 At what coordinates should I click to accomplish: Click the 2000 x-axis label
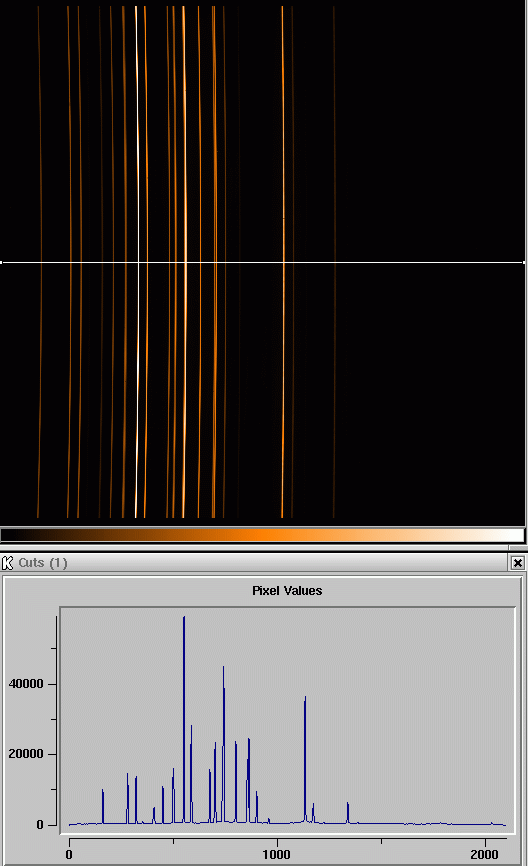(484, 854)
